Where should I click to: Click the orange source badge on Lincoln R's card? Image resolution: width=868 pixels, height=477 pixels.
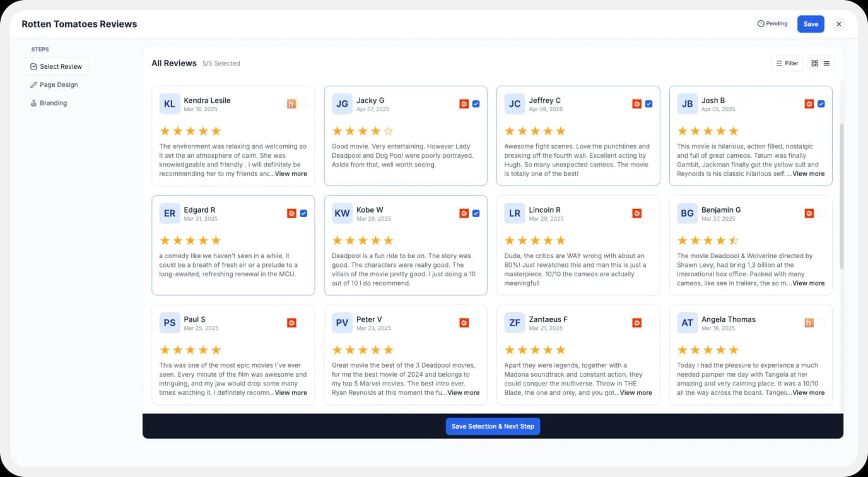637,213
